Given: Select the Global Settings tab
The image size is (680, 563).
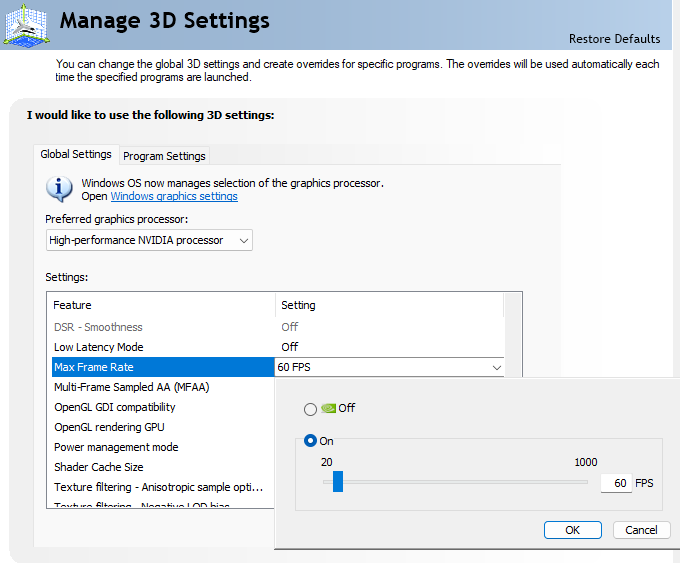Looking at the screenshot, I should pos(76,155).
